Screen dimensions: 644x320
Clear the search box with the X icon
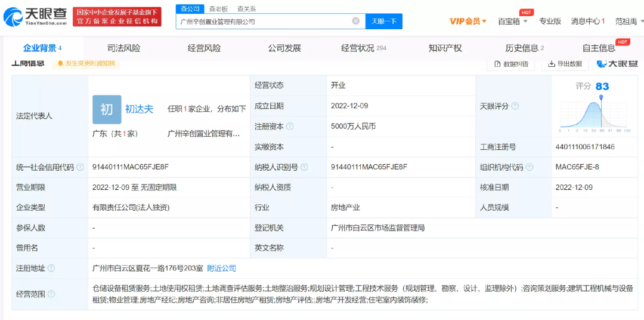(355, 21)
